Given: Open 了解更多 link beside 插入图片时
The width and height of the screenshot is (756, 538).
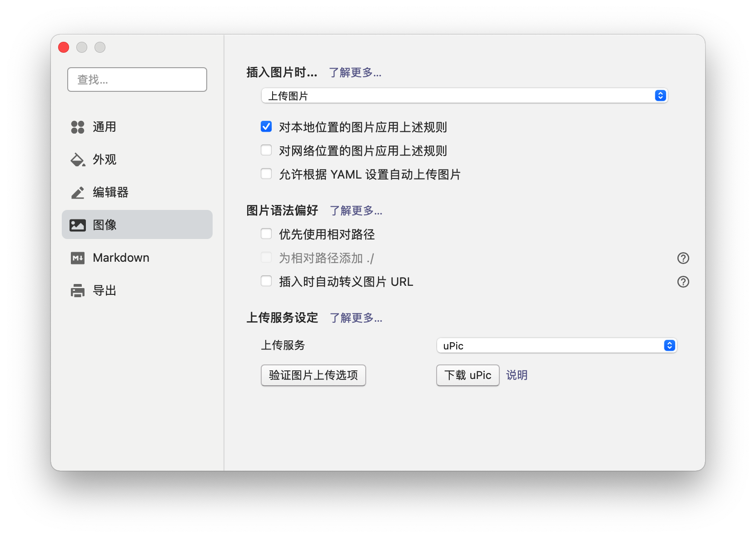Looking at the screenshot, I should pos(356,73).
